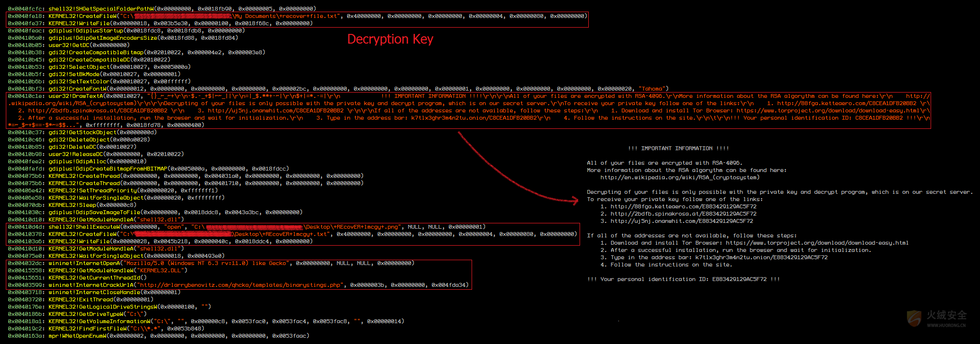980x344 pixels.
Task: Click the CreateFontW "Tahoma" line
Action: (x=338, y=89)
